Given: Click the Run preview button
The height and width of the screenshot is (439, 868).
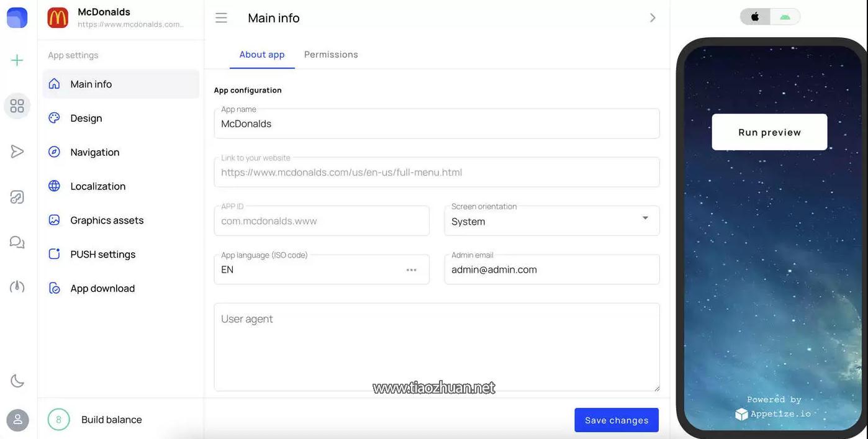Looking at the screenshot, I should [769, 132].
